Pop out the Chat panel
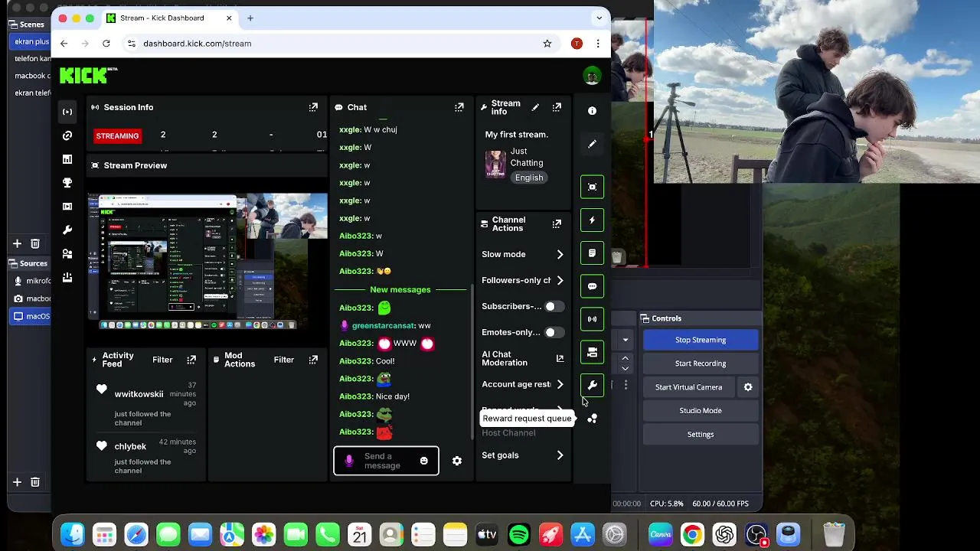Screen dimensions: 980x551 (x=459, y=107)
